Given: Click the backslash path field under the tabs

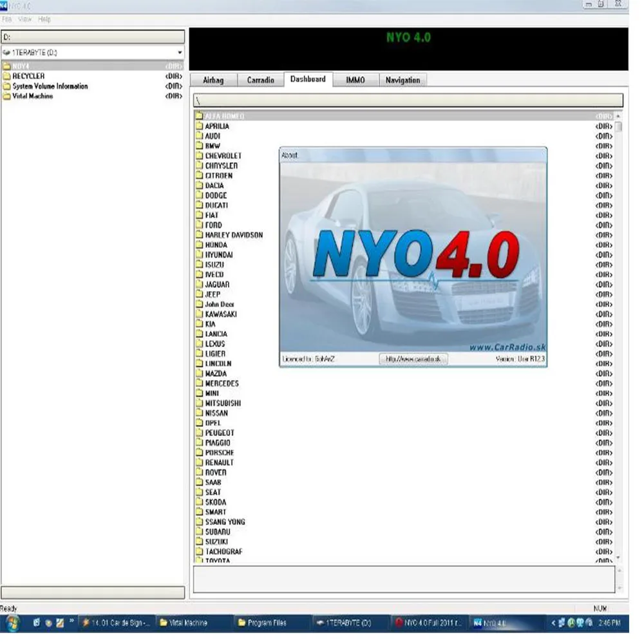Looking at the screenshot, I should pyautogui.click(x=408, y=100).
